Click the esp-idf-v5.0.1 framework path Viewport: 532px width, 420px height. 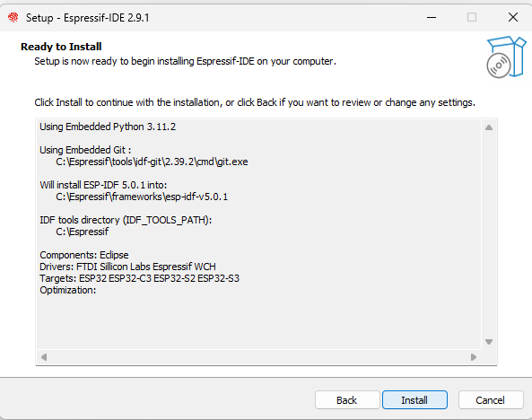pyautogui.click(x=142, y=197)
